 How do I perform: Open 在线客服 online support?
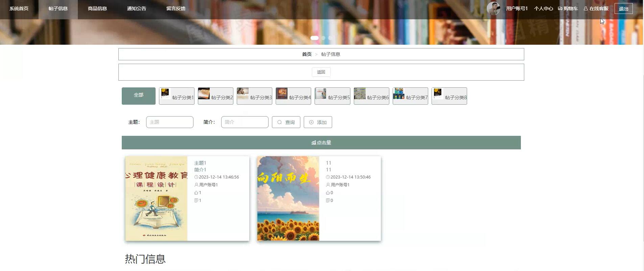pyautogui.click(x=596, y=8)
